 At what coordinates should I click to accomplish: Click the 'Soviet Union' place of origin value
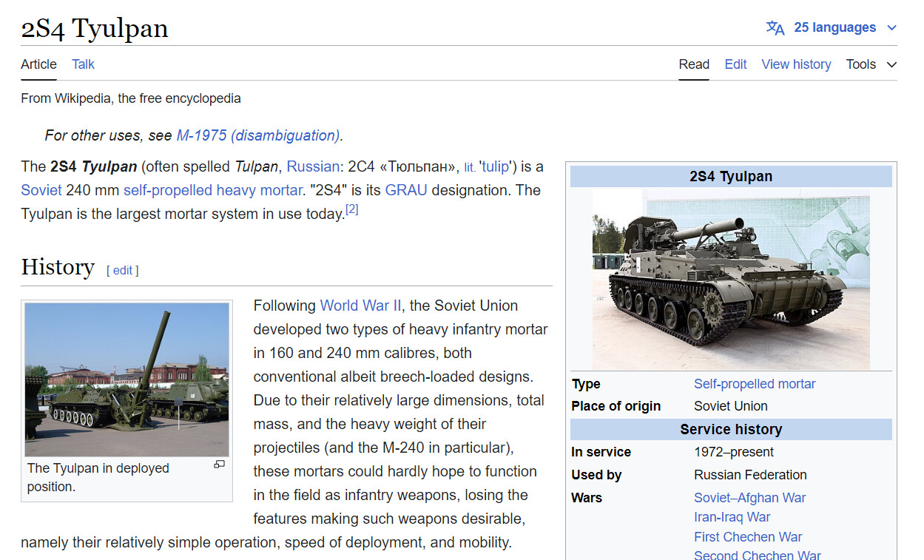tap(731, 406)
